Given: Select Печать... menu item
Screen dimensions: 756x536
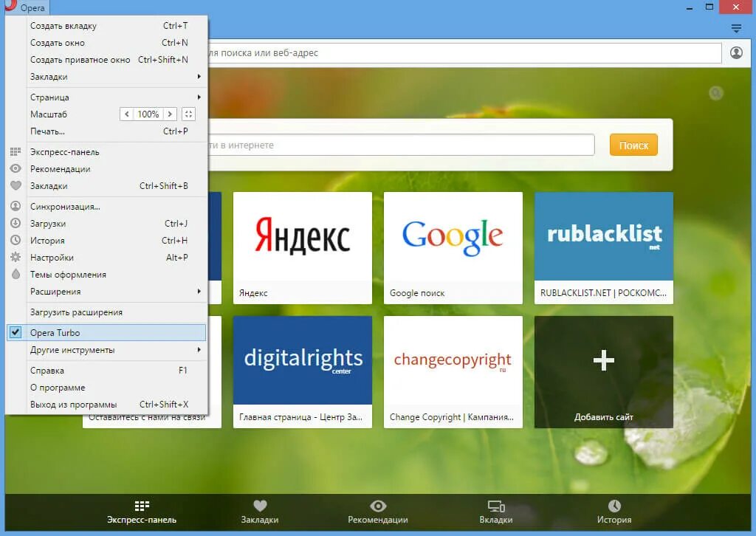Looking at the screenshot, I should [108, 131].
